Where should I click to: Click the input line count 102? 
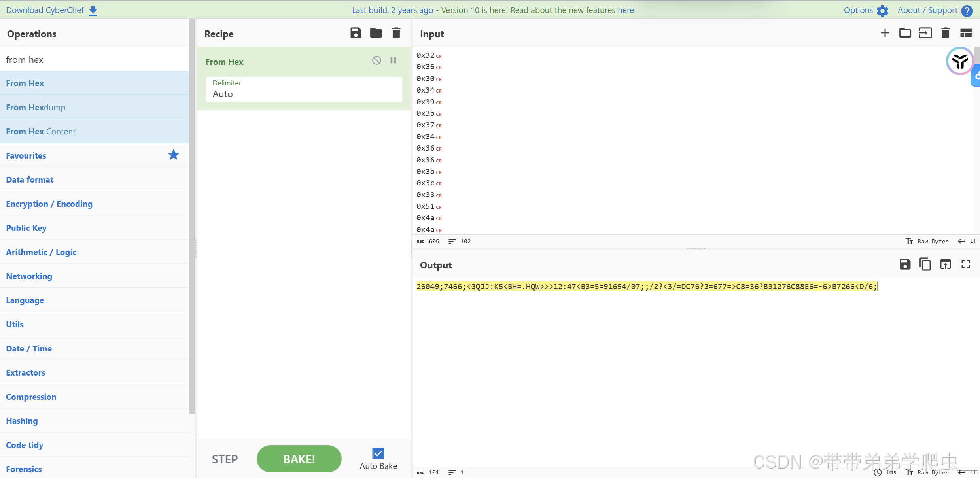(460, 241)
